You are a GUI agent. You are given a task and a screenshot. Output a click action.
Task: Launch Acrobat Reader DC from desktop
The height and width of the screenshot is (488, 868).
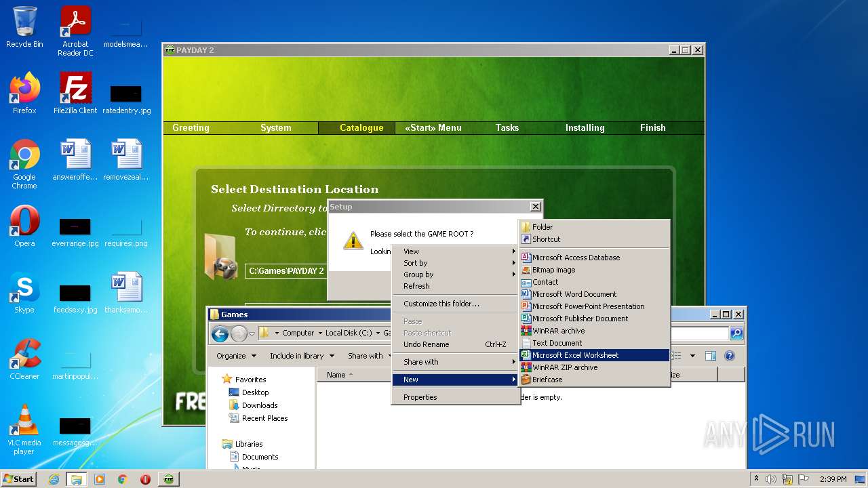click(75, 32)
